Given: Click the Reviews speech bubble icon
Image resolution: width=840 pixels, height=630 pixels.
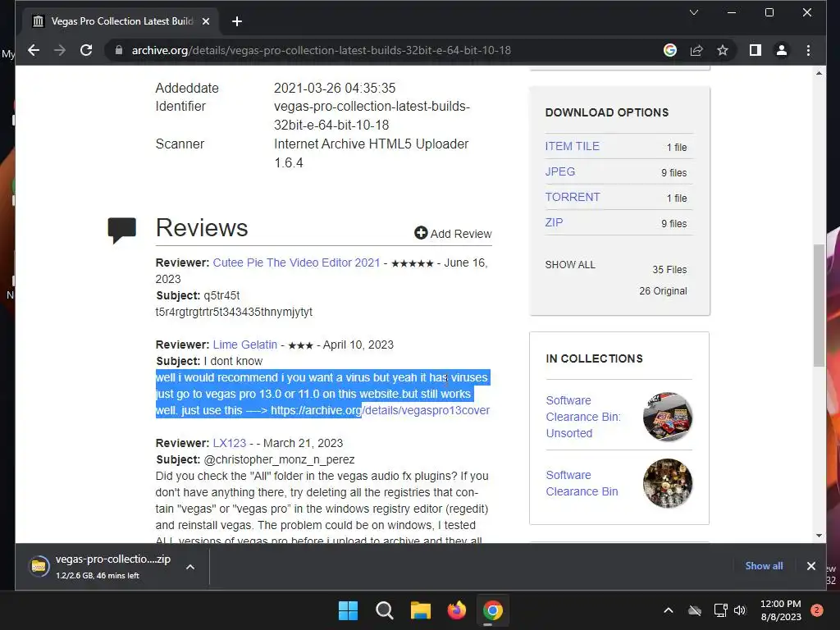Looking at the screenshot, I should click(121, 231).
